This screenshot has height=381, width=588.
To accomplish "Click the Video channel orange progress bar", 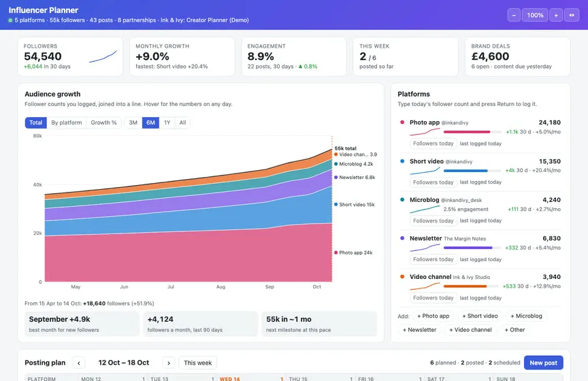I will click(472, 286).
